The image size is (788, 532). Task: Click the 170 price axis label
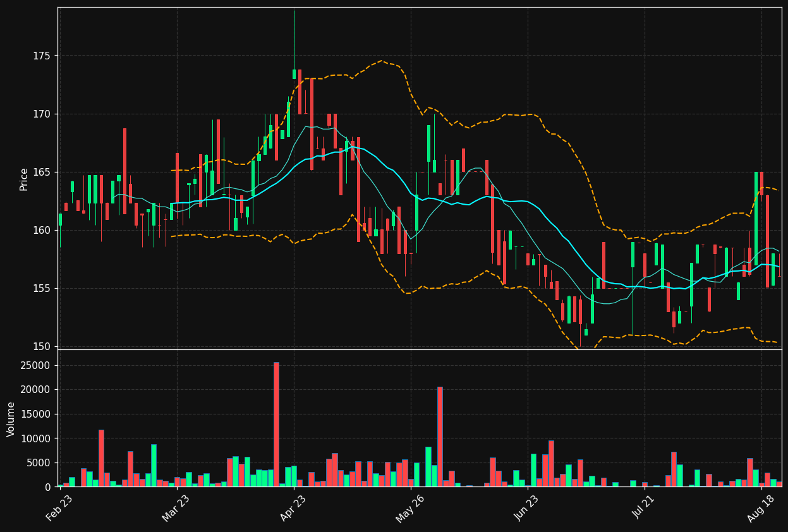point(42,114)
